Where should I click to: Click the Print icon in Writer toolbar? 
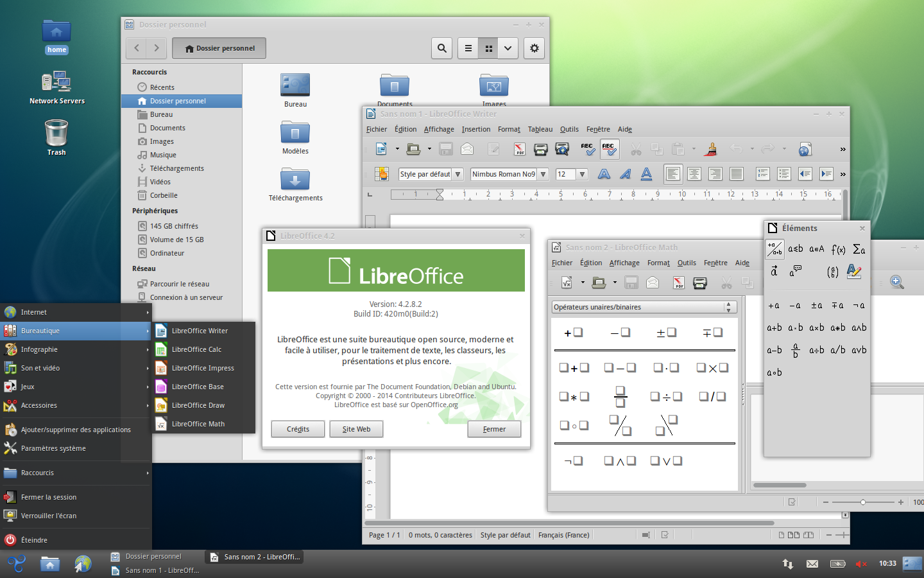540,149
